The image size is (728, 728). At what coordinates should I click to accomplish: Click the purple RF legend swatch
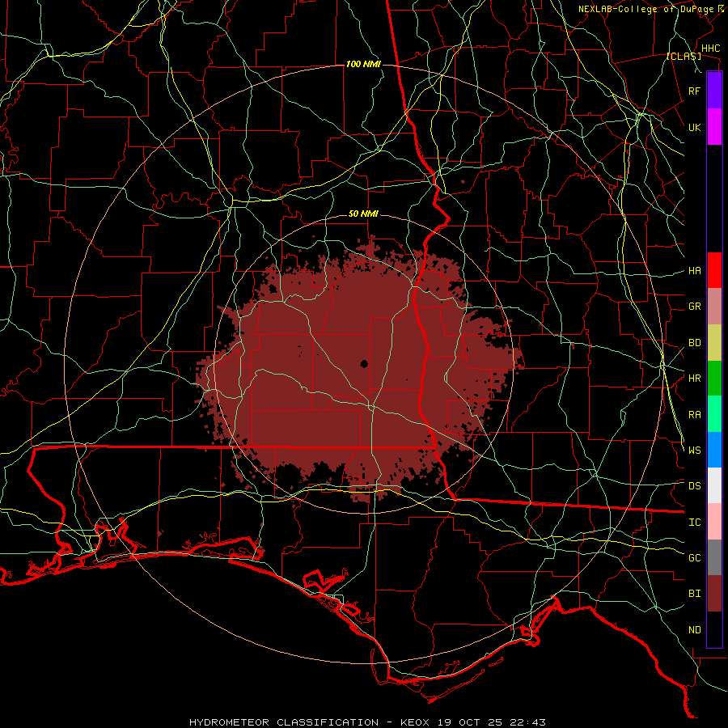[714, 91]
